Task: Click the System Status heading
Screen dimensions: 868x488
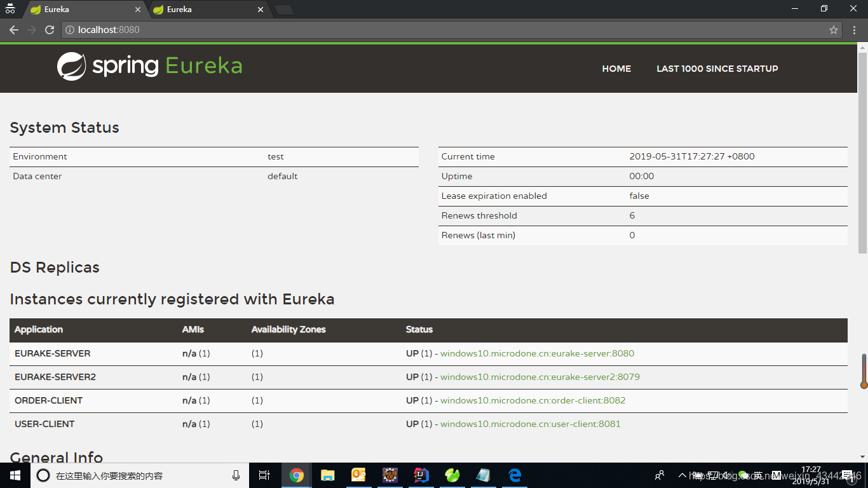Action: coord(65,127)
